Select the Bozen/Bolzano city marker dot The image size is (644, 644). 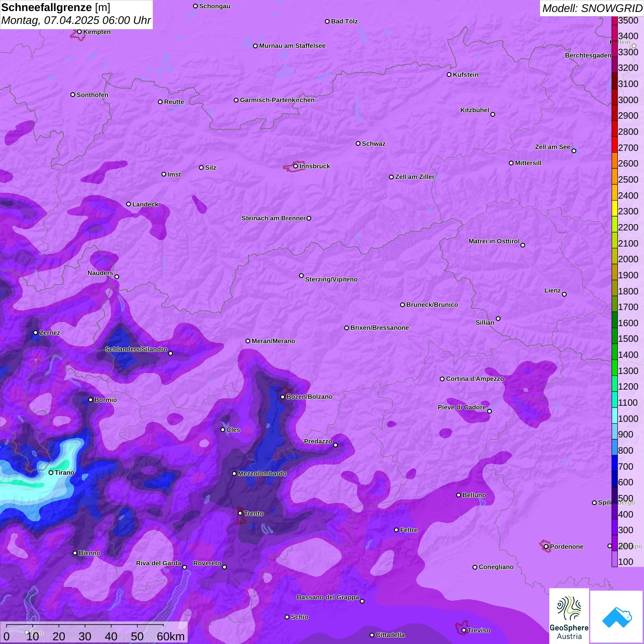coord(282,397)
